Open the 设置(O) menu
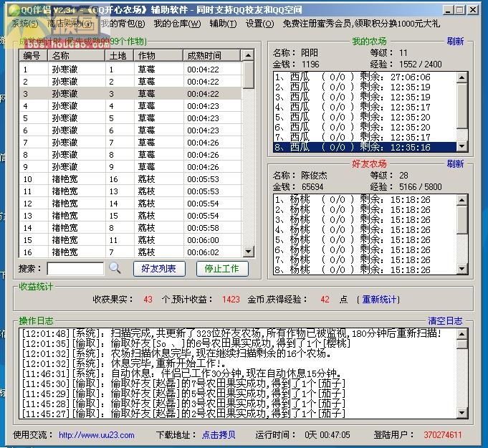This screenshot has height=448, width=488. pyautogui.click(x=260, y=24)
